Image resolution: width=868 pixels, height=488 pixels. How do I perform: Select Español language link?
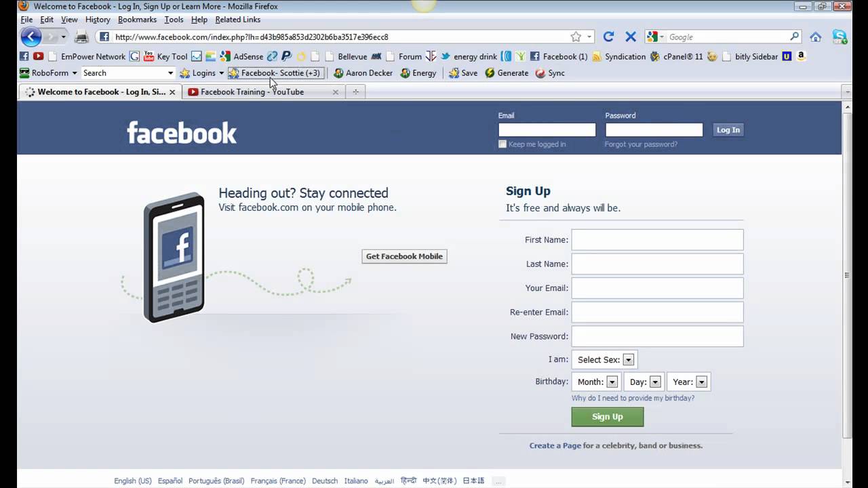point(170,481)
